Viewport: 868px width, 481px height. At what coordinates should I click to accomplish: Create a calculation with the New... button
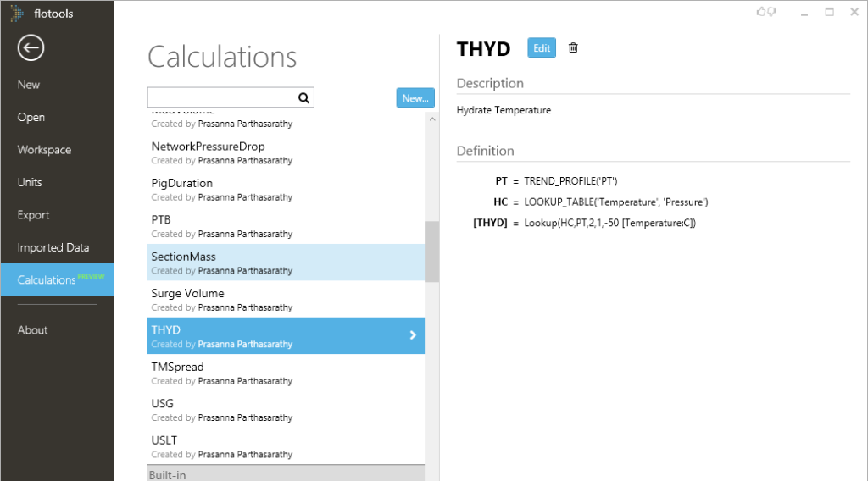click(x=415, y=98)
